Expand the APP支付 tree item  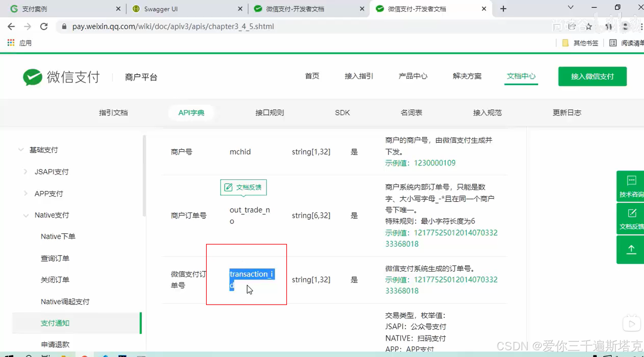click(26, 194)
